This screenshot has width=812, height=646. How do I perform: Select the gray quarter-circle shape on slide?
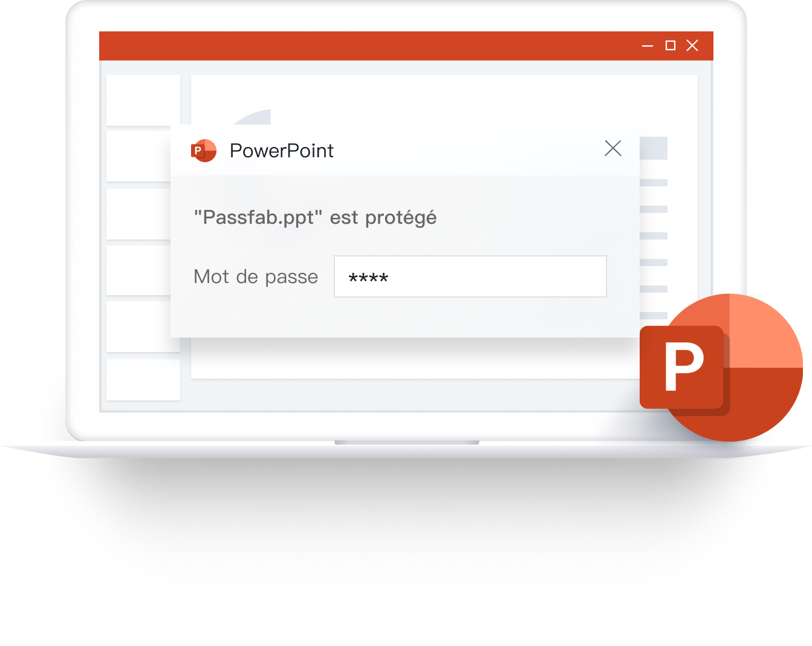[x=253, y=117]
